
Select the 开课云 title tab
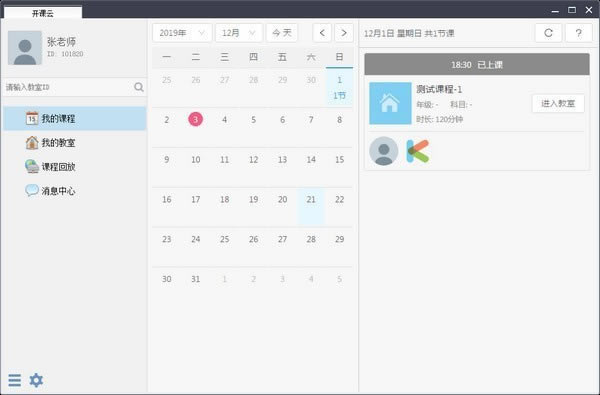(43, 13)
